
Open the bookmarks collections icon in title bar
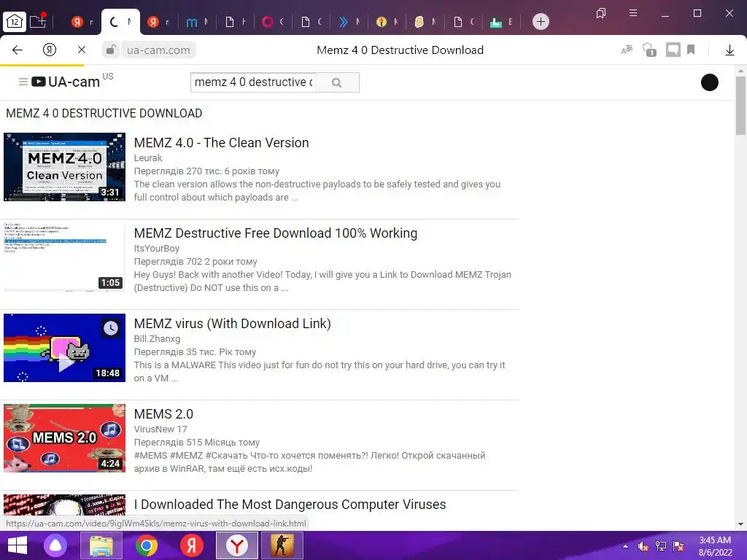(601, 13)
